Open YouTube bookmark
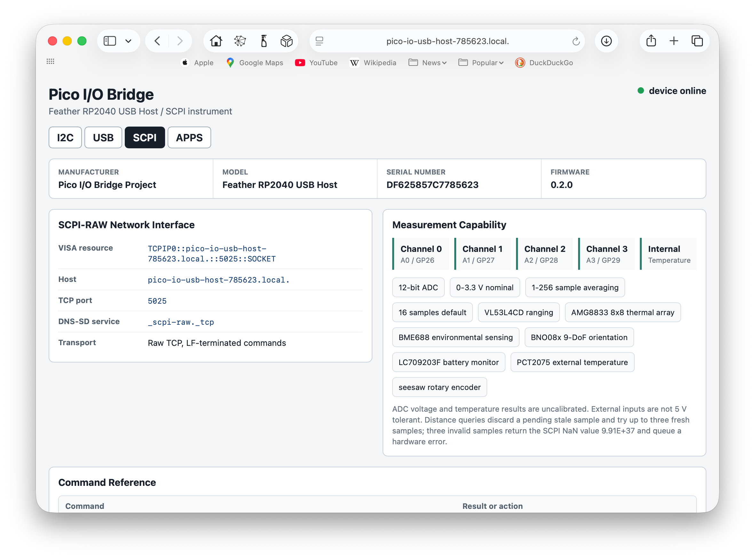 pyautogui.click(x=316, y=63)
